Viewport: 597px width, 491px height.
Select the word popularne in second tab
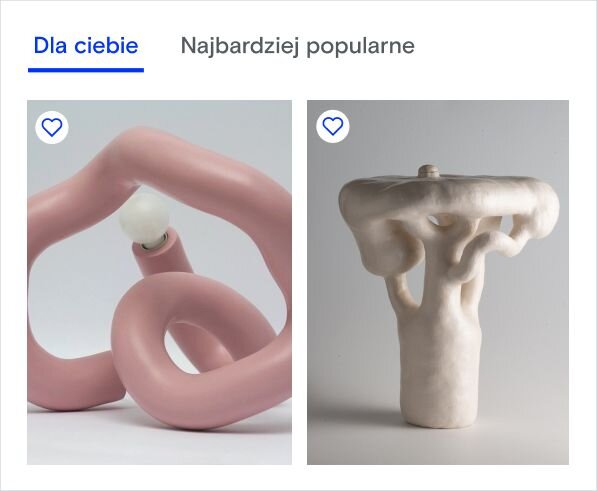click(361, 46)
